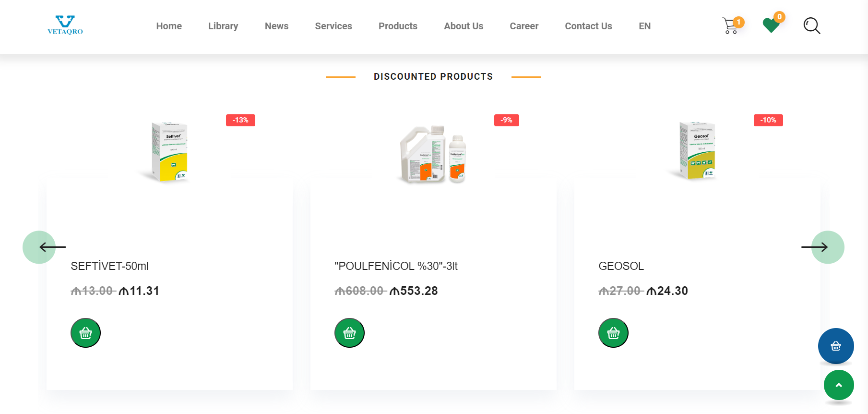
Task: Open the Career page
Action: coord(524,26)
